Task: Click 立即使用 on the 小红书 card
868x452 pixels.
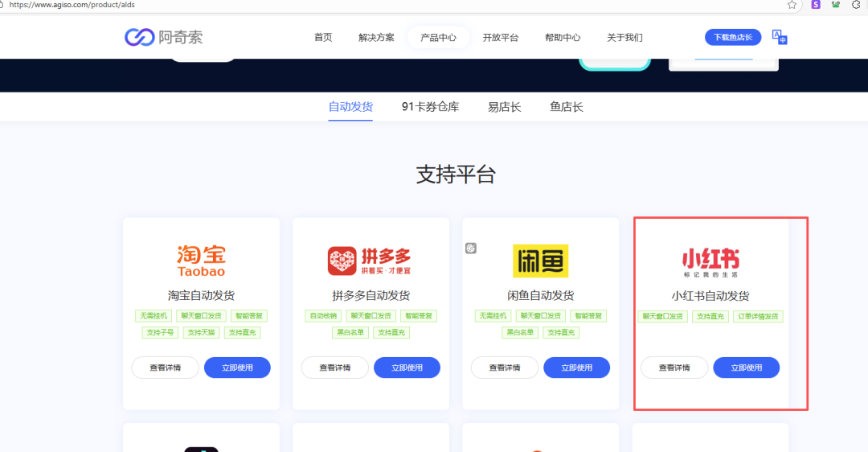Action: tap(746, 368)
